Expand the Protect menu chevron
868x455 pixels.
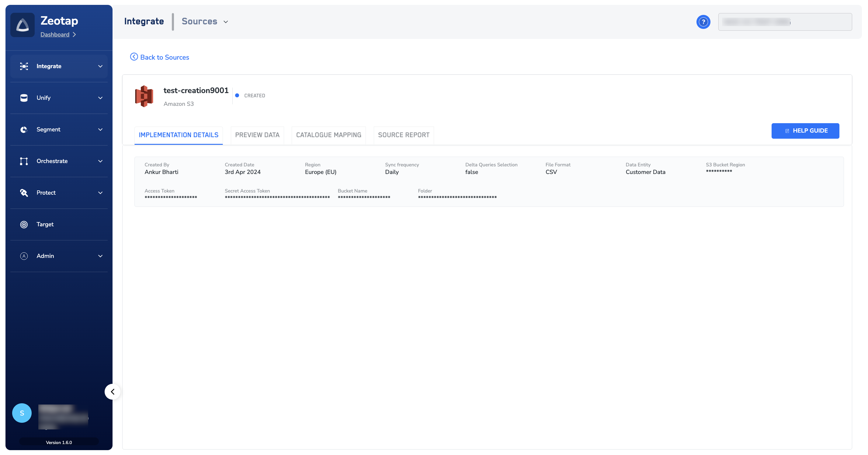pyautogui.click(x=100, y=193)
